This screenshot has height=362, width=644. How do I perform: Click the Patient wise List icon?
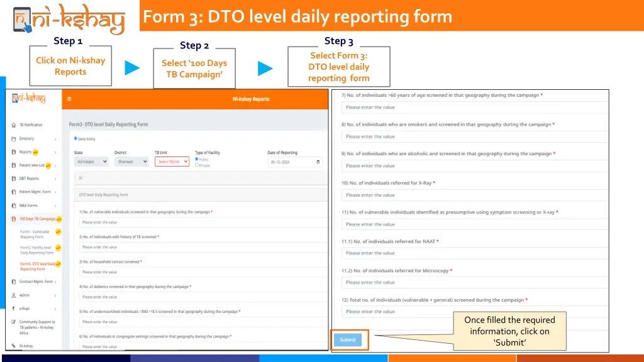14,165
